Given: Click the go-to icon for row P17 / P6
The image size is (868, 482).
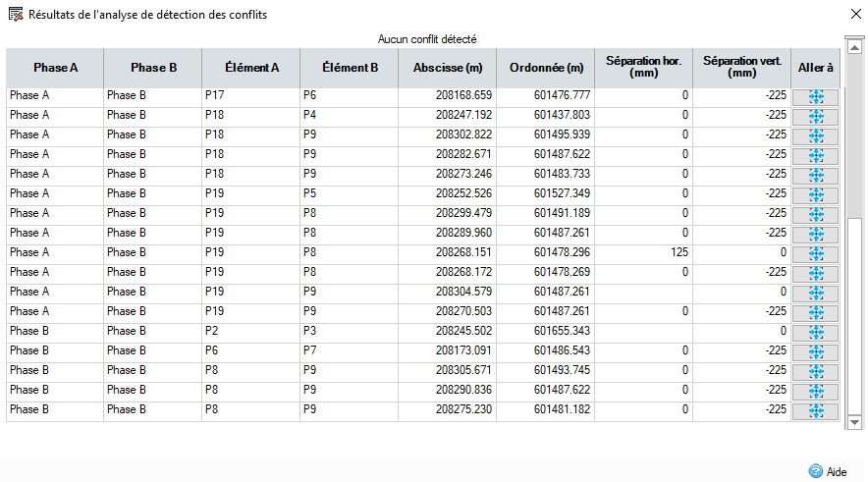Looking at the screenshot, I should (815, 96).
